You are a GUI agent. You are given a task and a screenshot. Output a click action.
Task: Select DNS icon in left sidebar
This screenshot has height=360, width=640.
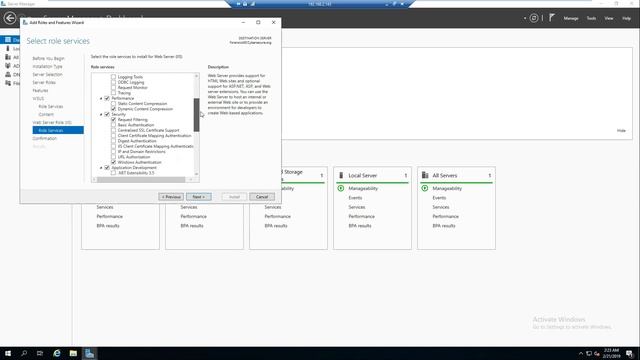[x=8, y=74]
